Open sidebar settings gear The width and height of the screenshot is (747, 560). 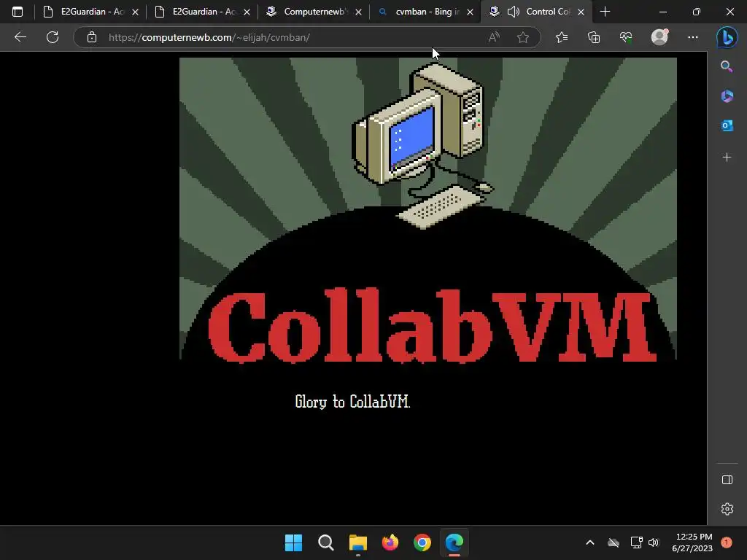727,509
